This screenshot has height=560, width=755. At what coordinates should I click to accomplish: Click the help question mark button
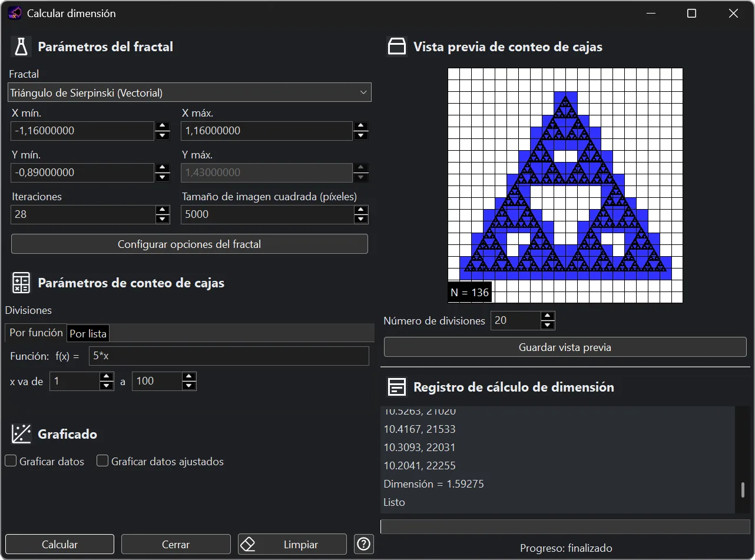(x=364, y=544)
